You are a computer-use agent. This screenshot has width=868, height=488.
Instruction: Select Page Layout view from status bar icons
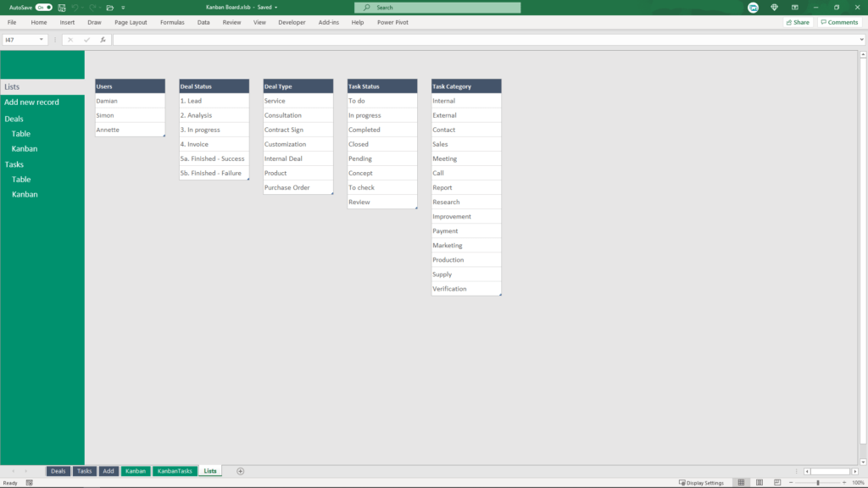[x=759, y=482]
